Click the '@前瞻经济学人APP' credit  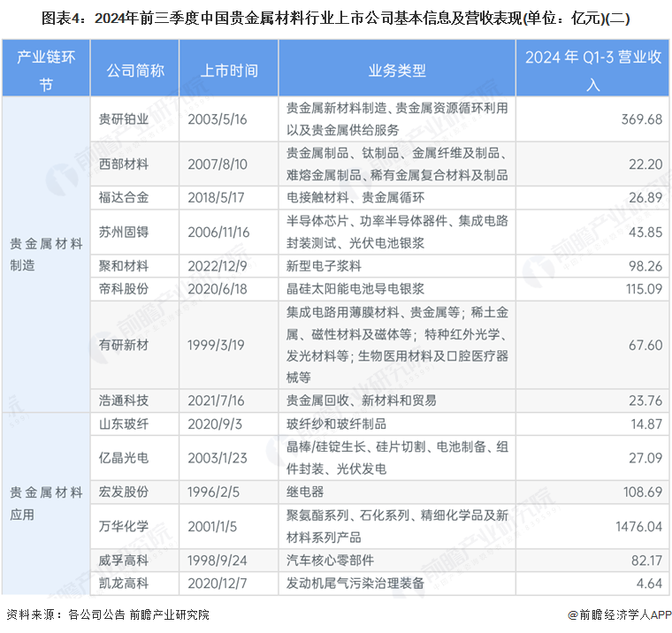[x=620, y=615]
